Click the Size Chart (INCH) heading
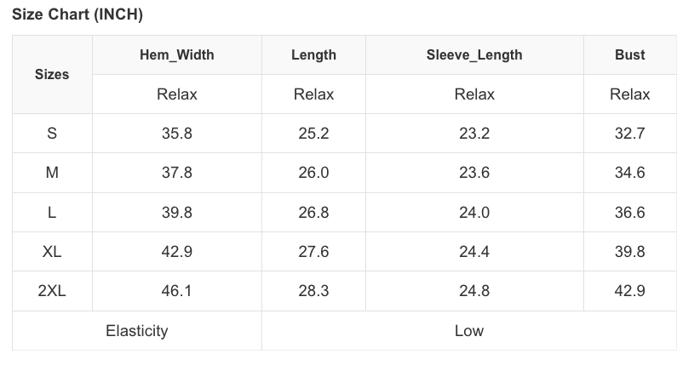Viewport: 700px width, 371px height. [77, 14]
